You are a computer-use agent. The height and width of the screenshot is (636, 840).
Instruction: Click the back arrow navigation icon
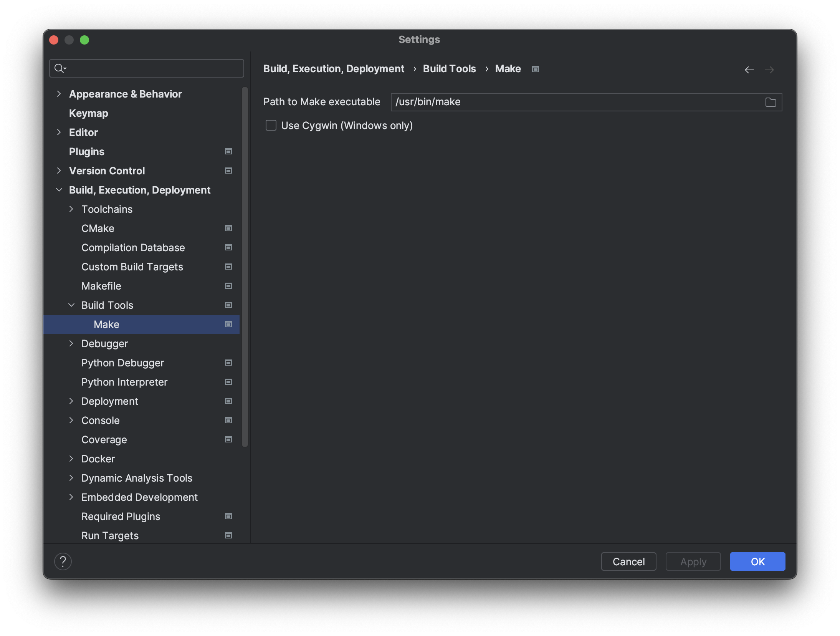pyautogui.click(x=749, y=70)
